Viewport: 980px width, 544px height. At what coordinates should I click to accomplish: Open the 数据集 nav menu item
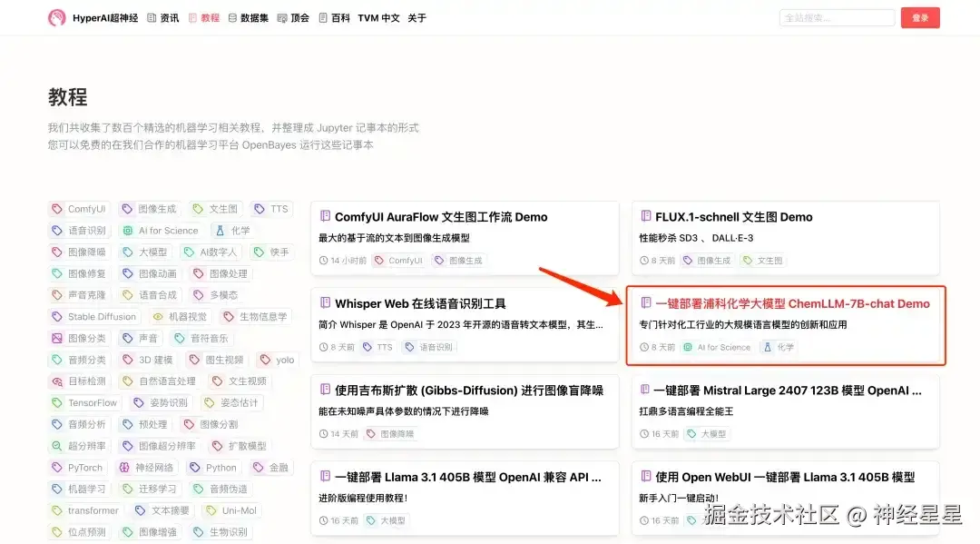pyautogui.click(x=248, y=18)
